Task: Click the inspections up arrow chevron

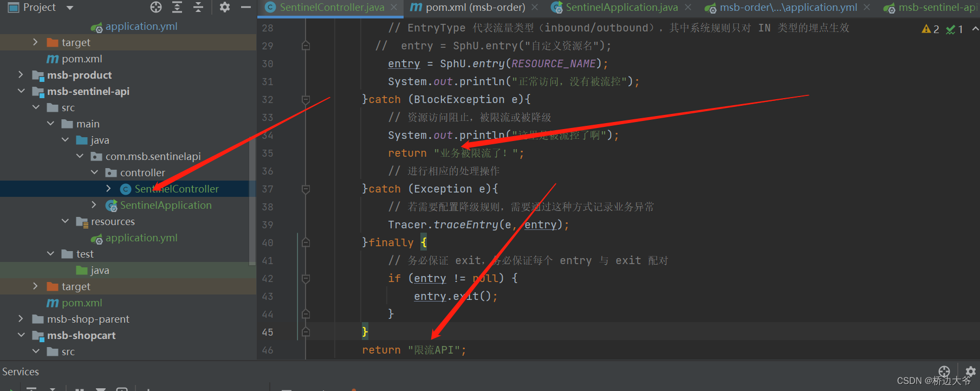Action: 975,29
